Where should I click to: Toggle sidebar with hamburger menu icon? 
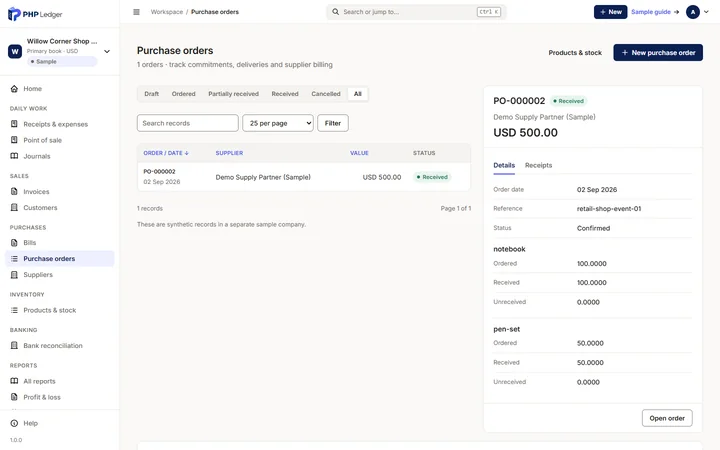point(136,12)
